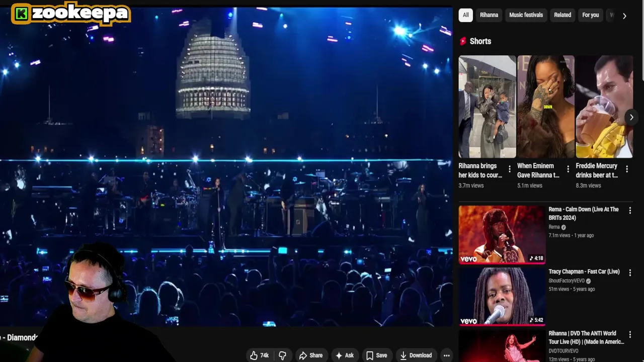The image size is (644, 362).
Task: Open 'When Eminem Gave Rihanna' Short thumbnail
Action: coord(546,107)
